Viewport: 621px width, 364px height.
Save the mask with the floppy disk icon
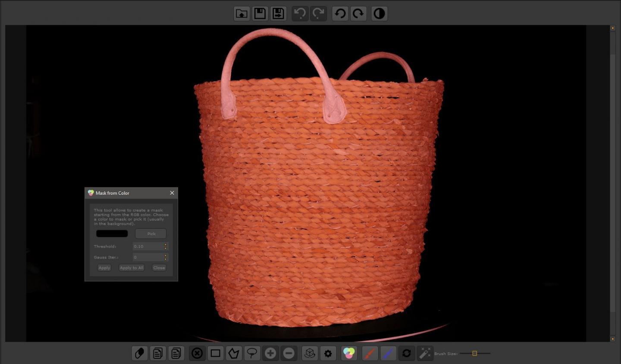click(x=260, y=13)
